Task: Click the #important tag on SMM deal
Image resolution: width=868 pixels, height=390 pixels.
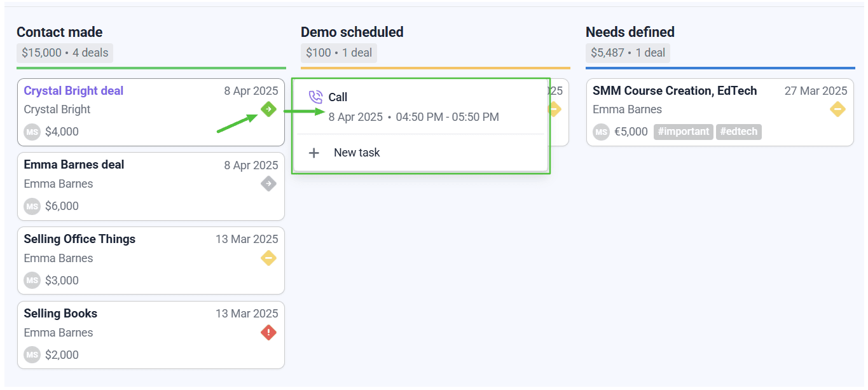Action: pyautogui.click(x=683, y=132)
